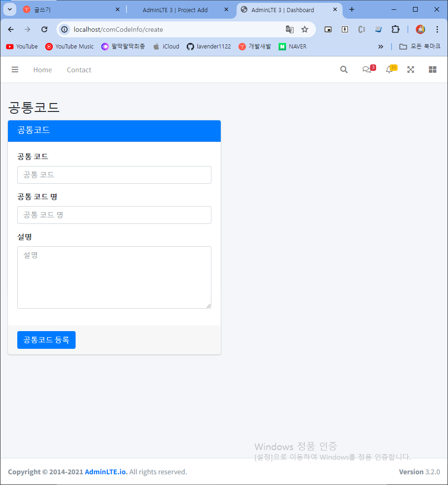The height and width of the screenshot is (485, 448).
Task: Click 공통코드 등록 submit button
Action: 47,340
